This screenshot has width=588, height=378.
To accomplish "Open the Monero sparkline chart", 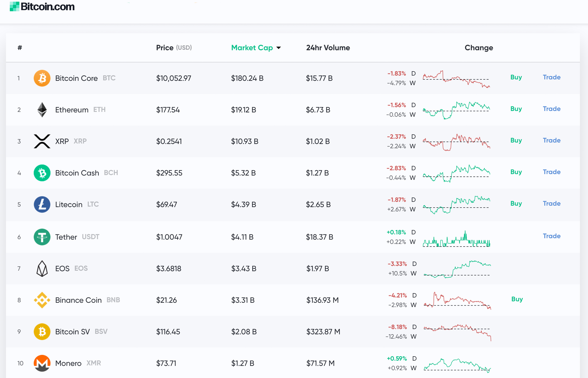I will point(457,365).
